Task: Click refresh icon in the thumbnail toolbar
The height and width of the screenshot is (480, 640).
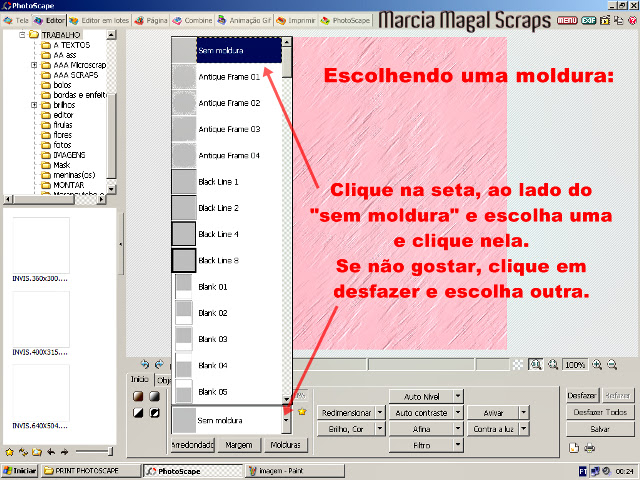Action: click(x=23, y=452)
